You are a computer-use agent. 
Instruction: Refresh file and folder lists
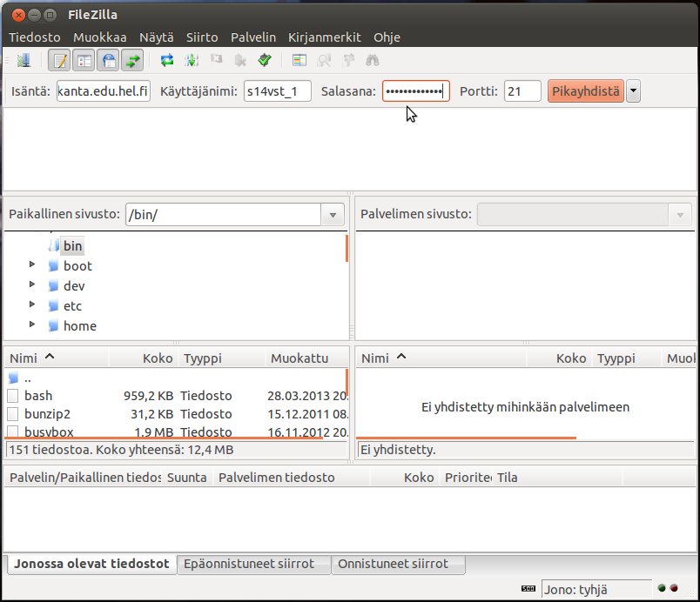(167, 60)
